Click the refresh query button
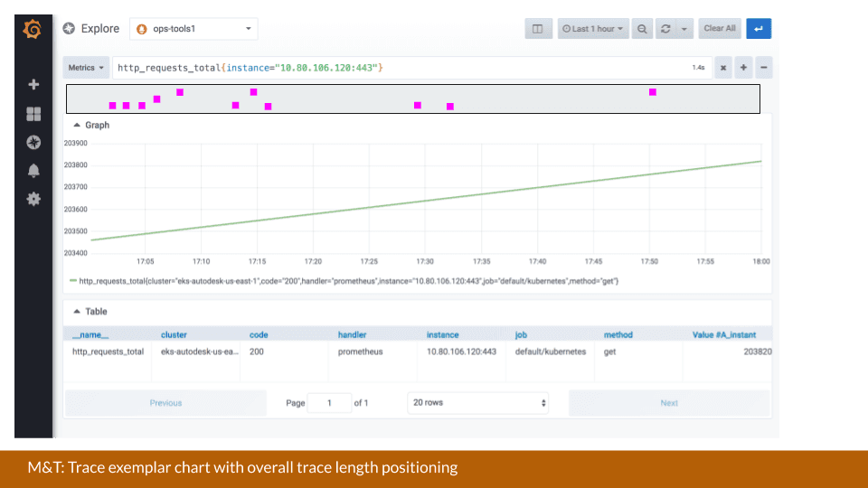 [x=665, y=29]
